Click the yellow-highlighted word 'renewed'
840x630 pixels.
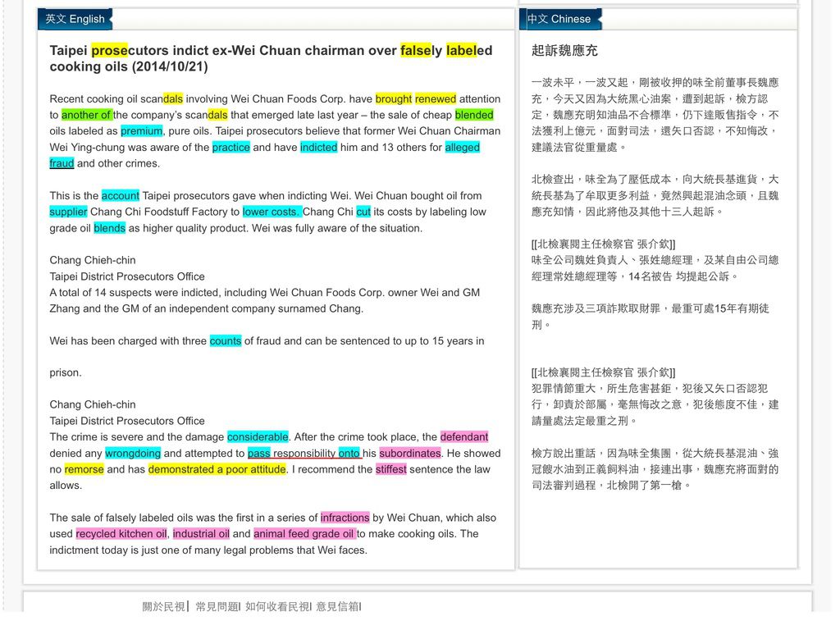[436, 99]
